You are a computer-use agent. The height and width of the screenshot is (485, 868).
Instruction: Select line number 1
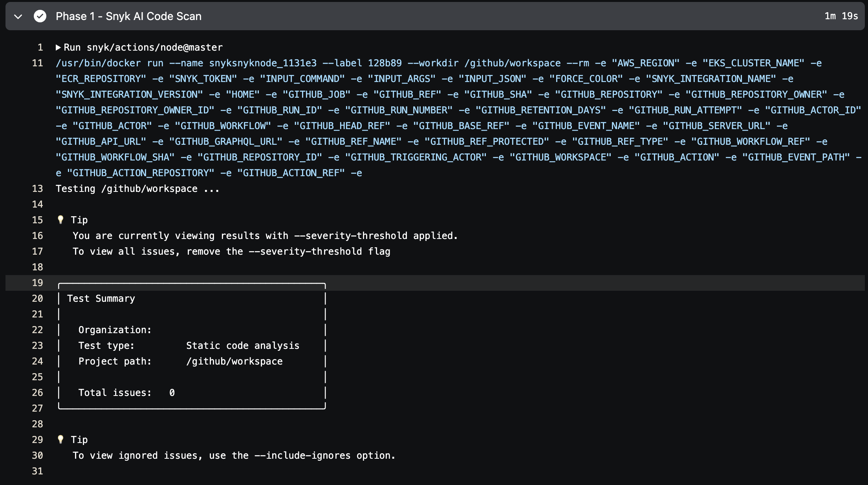[x=40, y=47]
